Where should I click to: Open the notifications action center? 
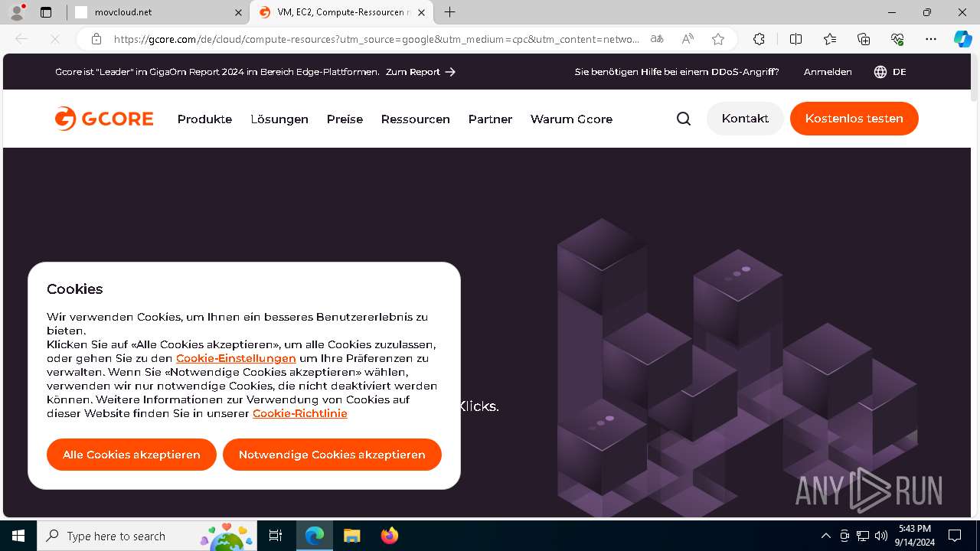click(955, 536)
